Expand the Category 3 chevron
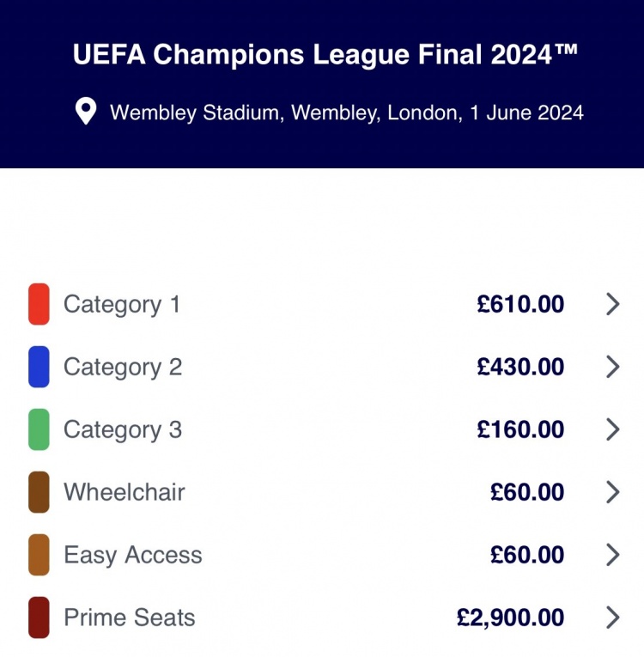644x657 pixels. [612, 429]
